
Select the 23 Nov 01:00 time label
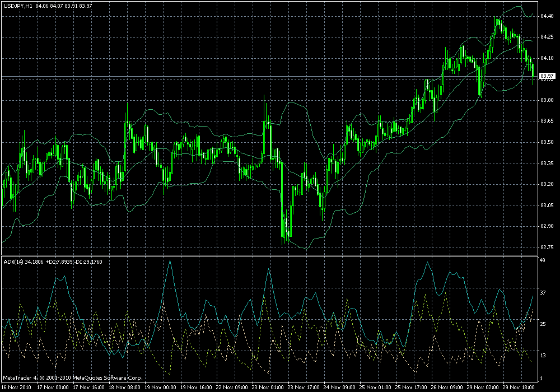(x=268, y=388)
